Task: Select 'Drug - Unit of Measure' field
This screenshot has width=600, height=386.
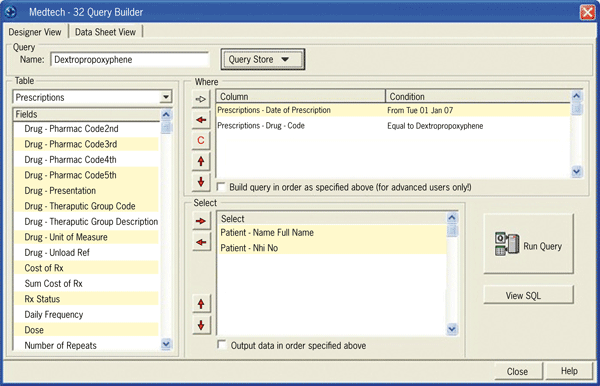Action: (86, 237)
